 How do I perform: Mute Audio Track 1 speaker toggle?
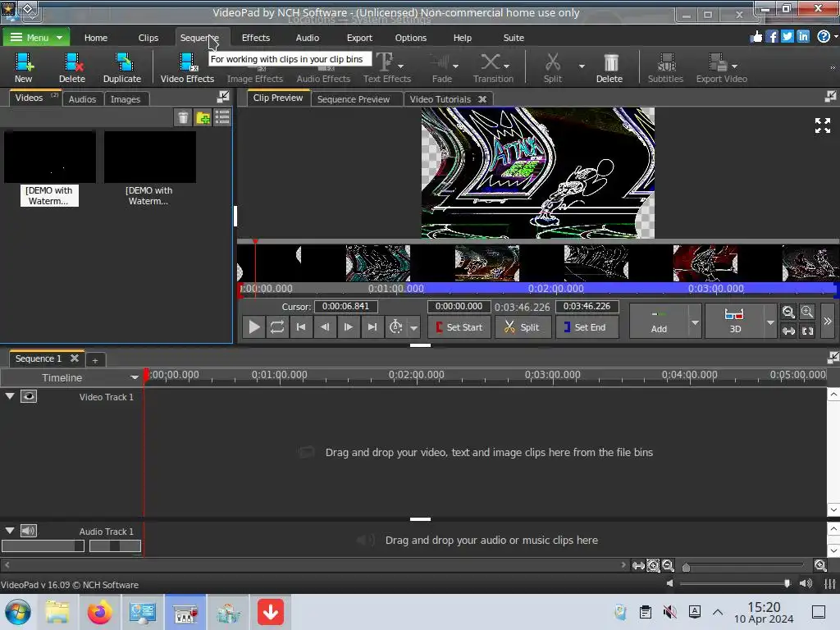tap(29, 531)
